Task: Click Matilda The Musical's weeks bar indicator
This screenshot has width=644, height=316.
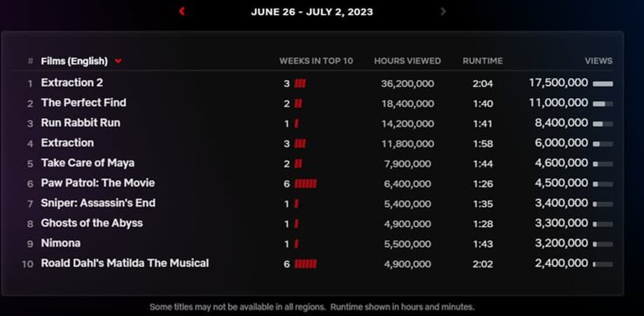Action: coord(305,264)
